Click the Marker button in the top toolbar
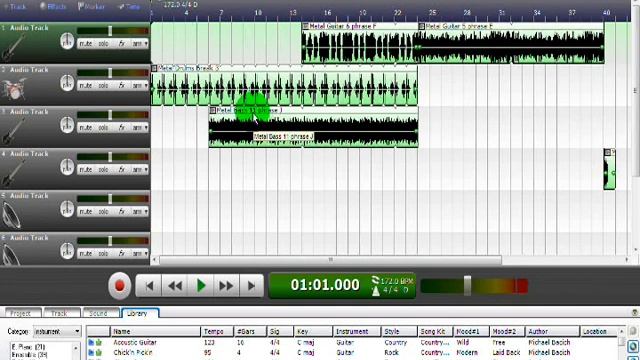 click(x=91, y=7)
